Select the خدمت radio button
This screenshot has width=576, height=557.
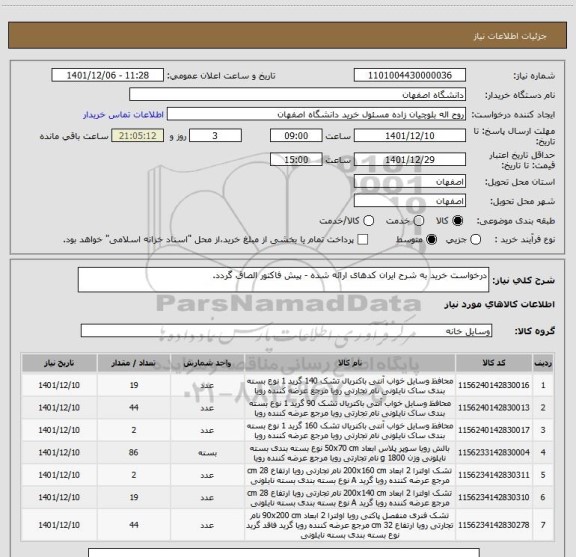pyautogui.click(x=419, y=220)
